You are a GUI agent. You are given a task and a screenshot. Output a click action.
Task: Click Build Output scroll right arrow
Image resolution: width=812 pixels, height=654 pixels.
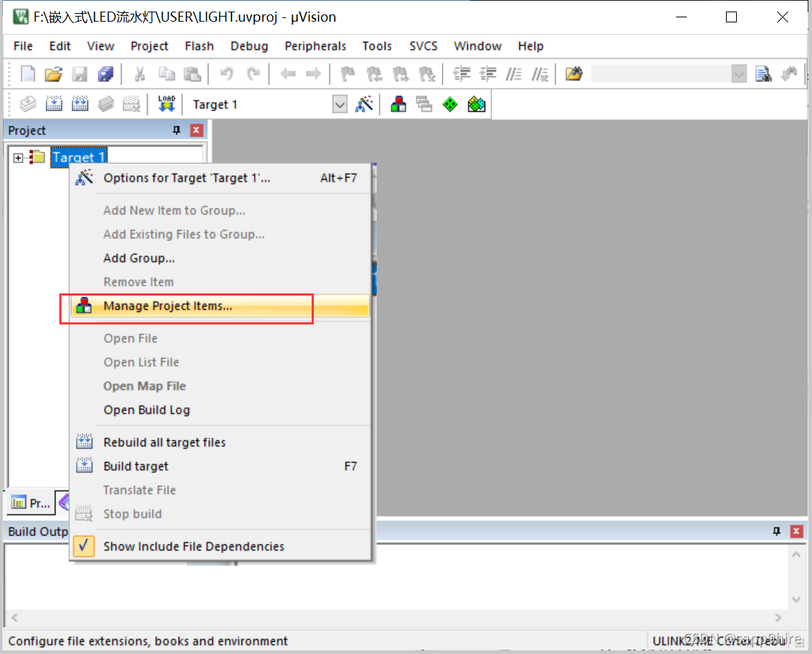(x=778, y=618)
